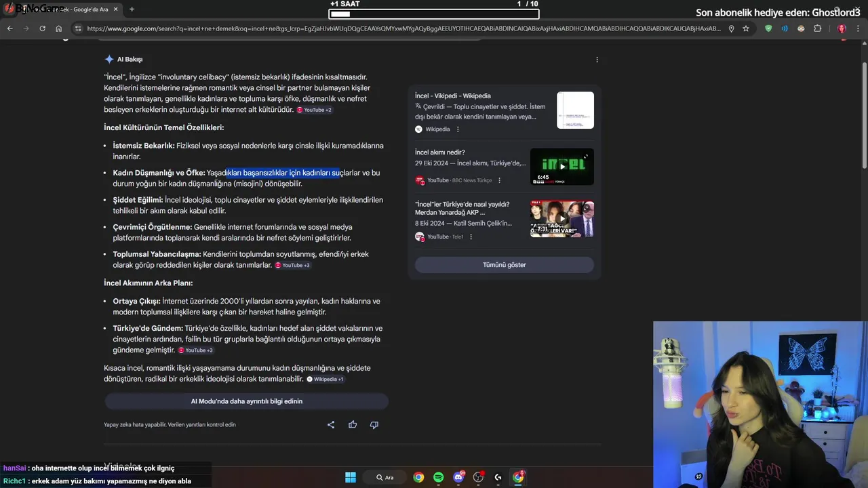The height and width of the screenshot is (488, 868).
Task: Open YouTube +3 chip after Türkiye'de Gündem
Action: (x=196, y=350)
